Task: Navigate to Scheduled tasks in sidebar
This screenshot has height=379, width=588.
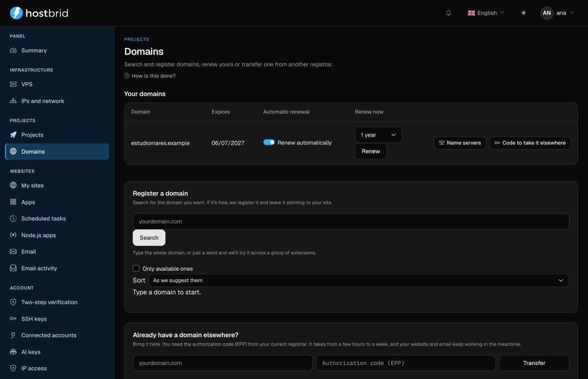Action: click(57, 218)
